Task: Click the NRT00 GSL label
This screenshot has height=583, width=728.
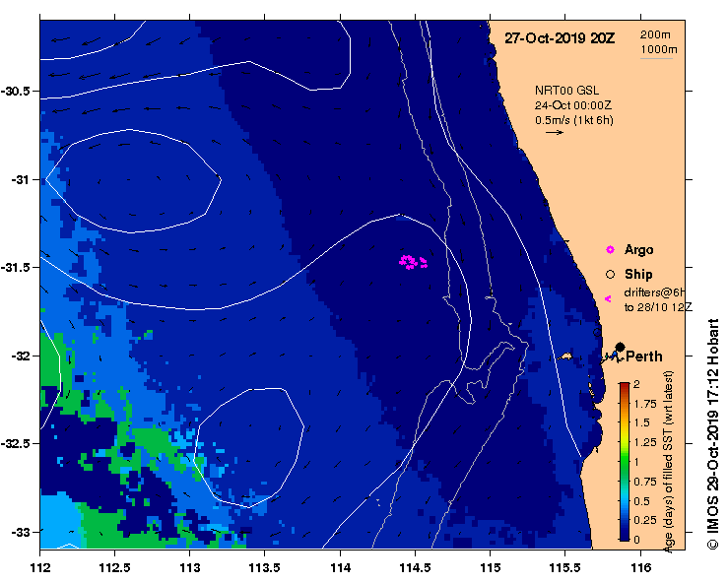Action: [566, 91]
